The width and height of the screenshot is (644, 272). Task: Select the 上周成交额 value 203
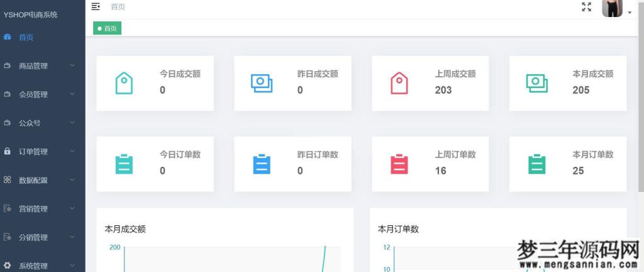point(443,90)
